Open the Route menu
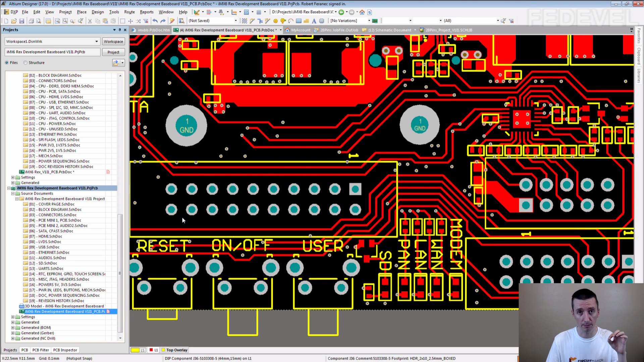644x362 pixels. click(x=129, y=12)
